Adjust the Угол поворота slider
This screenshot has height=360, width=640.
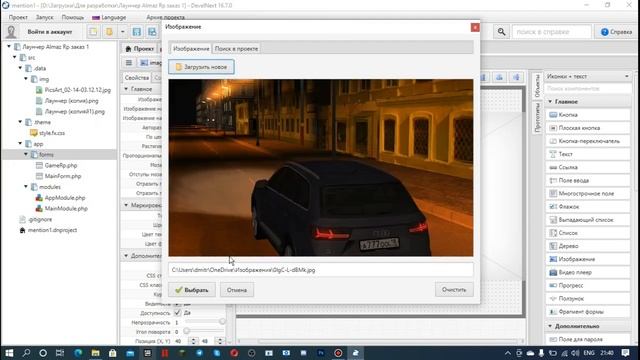tap(186, 331)
